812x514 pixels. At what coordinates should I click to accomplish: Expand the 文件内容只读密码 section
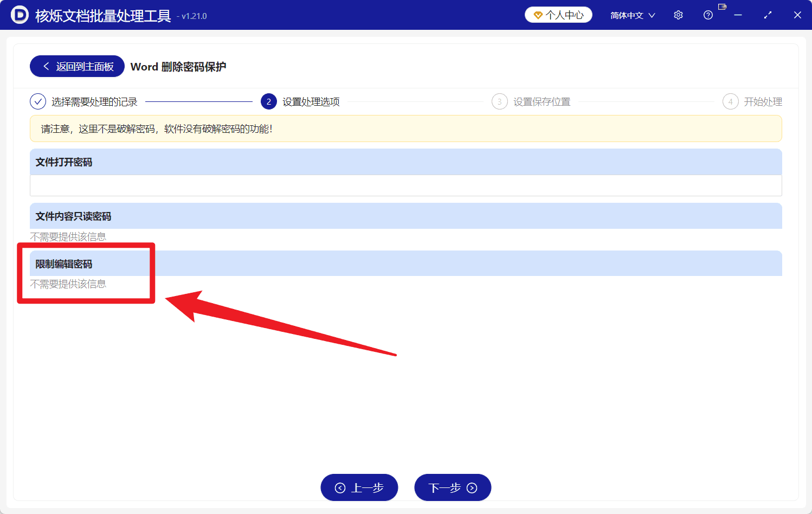pyautogui.click(x=405, y=216)
